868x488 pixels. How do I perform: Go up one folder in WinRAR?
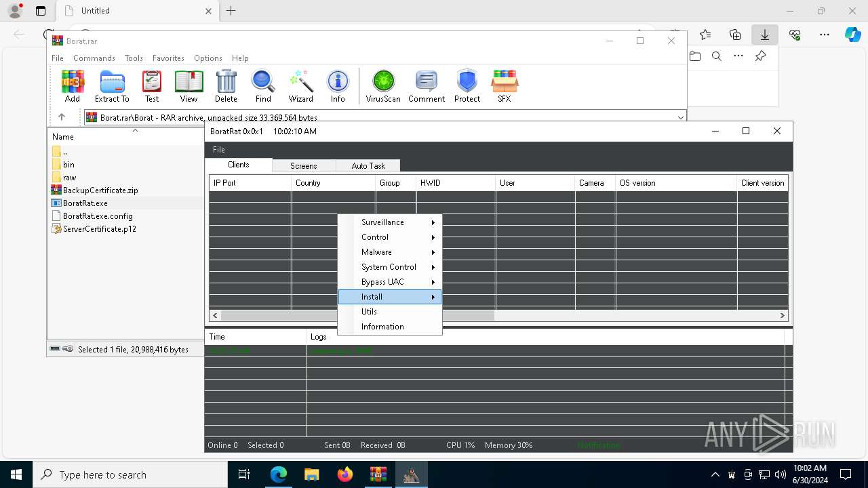point(62,117)
